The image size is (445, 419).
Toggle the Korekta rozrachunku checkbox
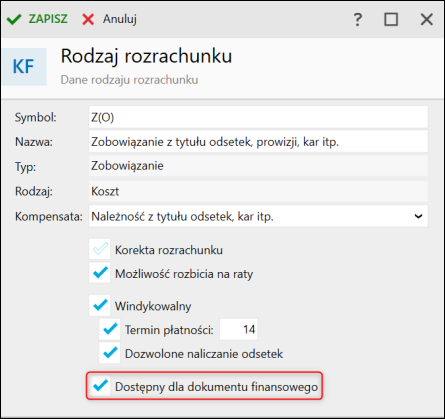pyautogui.click(x=100, y=249)
